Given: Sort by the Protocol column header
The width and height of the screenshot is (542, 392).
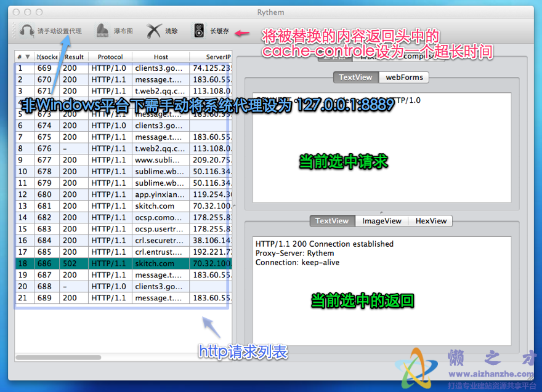Looking at the screenshot, I should [x=110, y=57].
